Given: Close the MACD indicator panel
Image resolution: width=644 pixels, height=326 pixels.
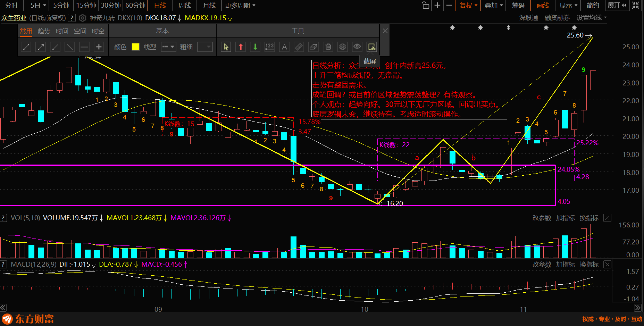Looking at the screenshot, I should point(607,265).
